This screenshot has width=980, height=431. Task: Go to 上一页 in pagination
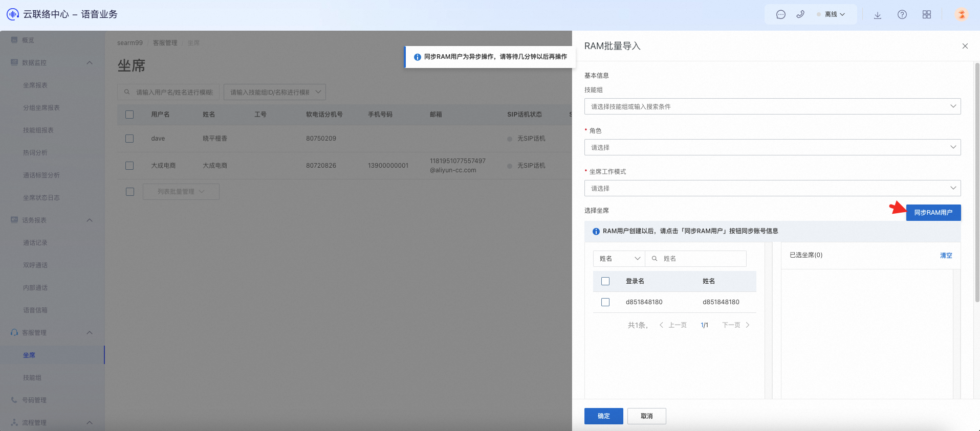coord(673,325)
